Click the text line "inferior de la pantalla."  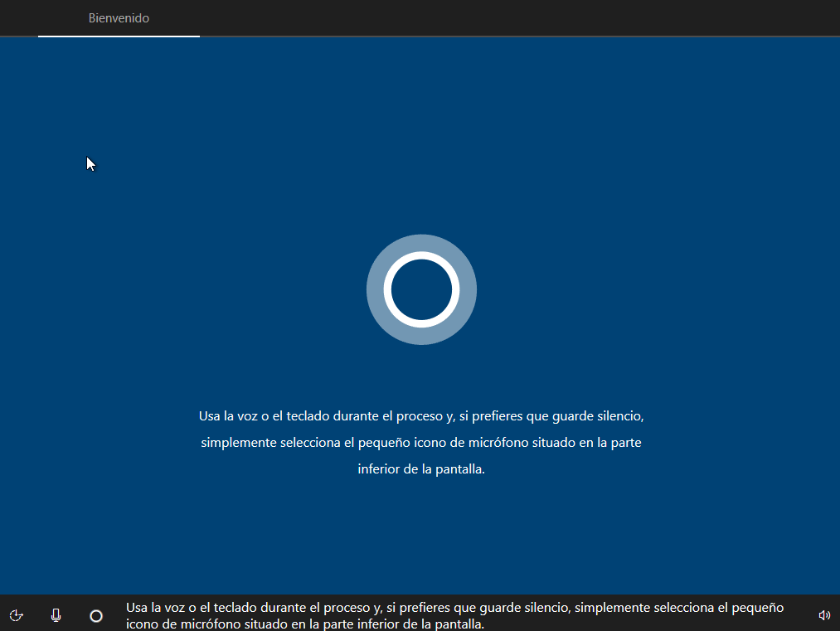[x=421, y=468]
